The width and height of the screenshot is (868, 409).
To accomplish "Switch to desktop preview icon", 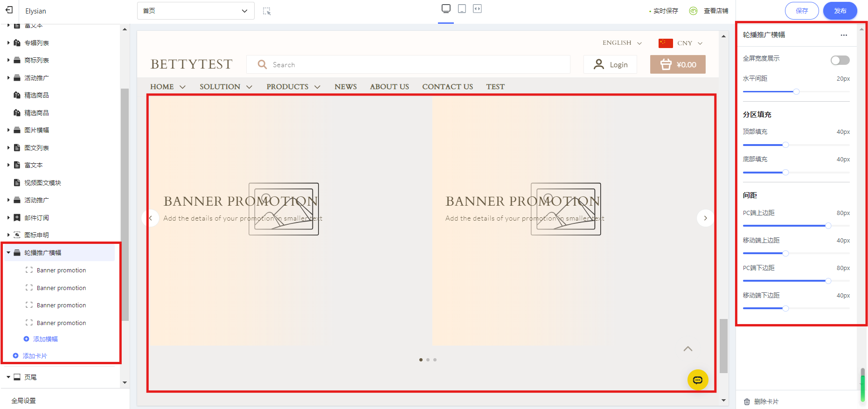I will 446,9.
